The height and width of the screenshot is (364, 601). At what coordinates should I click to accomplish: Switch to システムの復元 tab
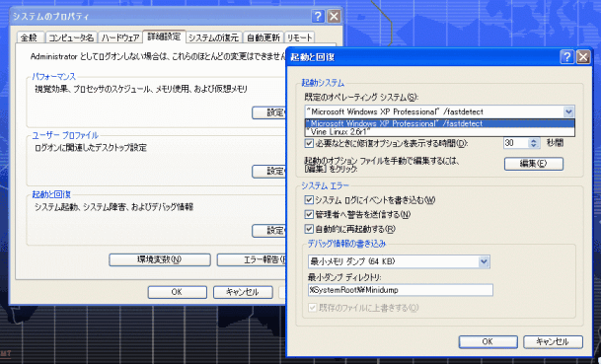213,37
